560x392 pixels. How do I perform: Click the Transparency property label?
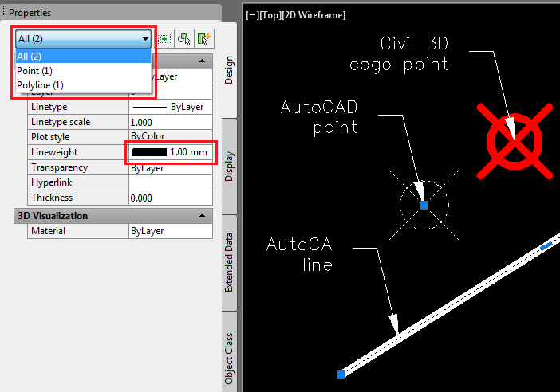(59, 167)
